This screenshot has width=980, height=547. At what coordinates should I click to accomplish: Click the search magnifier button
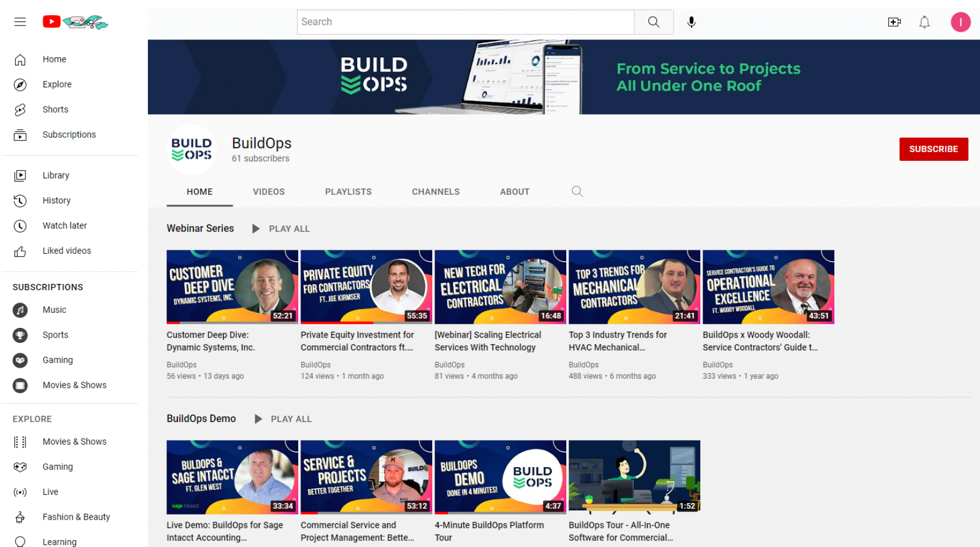(654, 22)
